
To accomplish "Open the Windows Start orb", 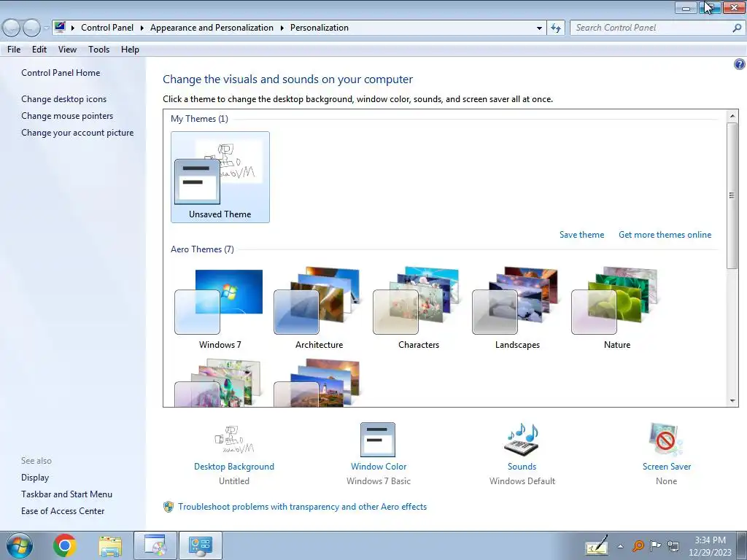I will 20,545.
